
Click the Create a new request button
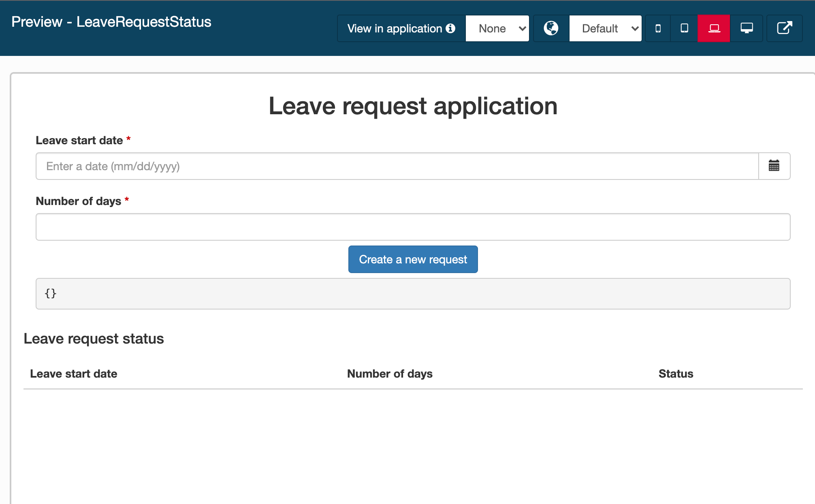click(413, 260)
